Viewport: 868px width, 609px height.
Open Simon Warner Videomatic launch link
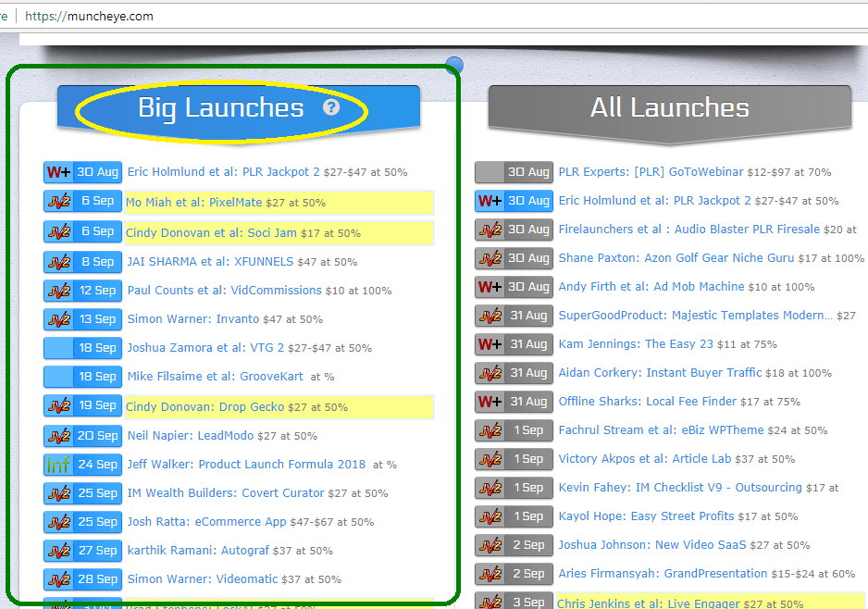[203, 579]
